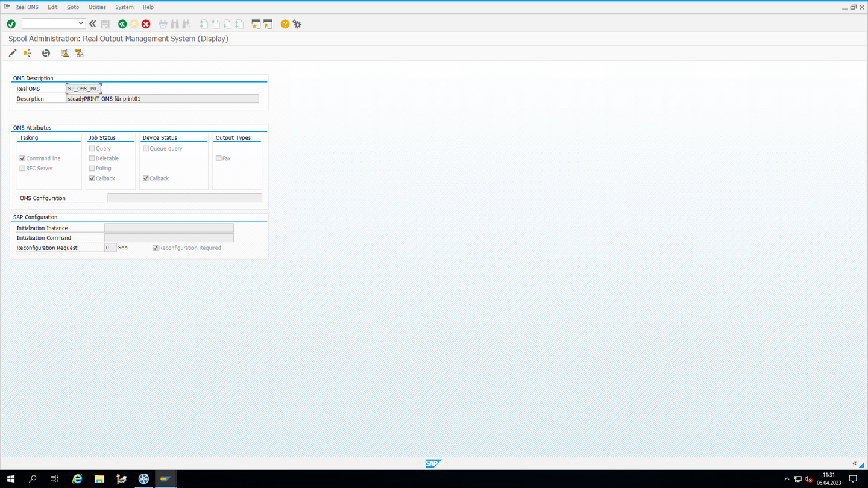Image resolution: width=868 pixels, height=488 pixels.
Task: Toggle the Deletable checkbox
Action: pyautogui.click(x=92, y=158)
